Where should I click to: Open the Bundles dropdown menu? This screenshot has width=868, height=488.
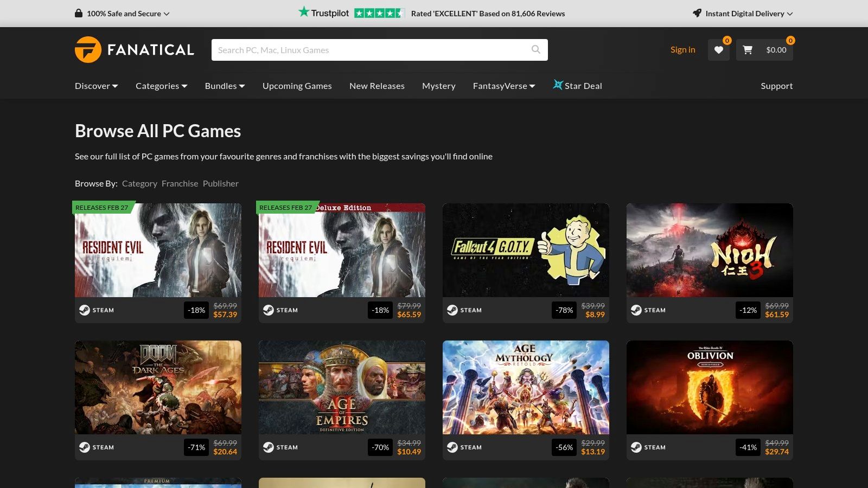tap(224, 86)
